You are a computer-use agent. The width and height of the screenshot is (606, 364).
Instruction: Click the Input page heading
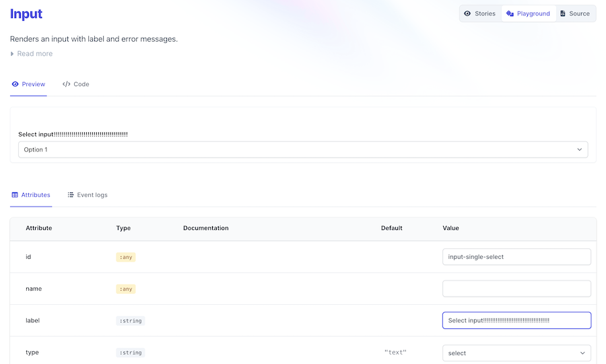click(x=26, y=13)
